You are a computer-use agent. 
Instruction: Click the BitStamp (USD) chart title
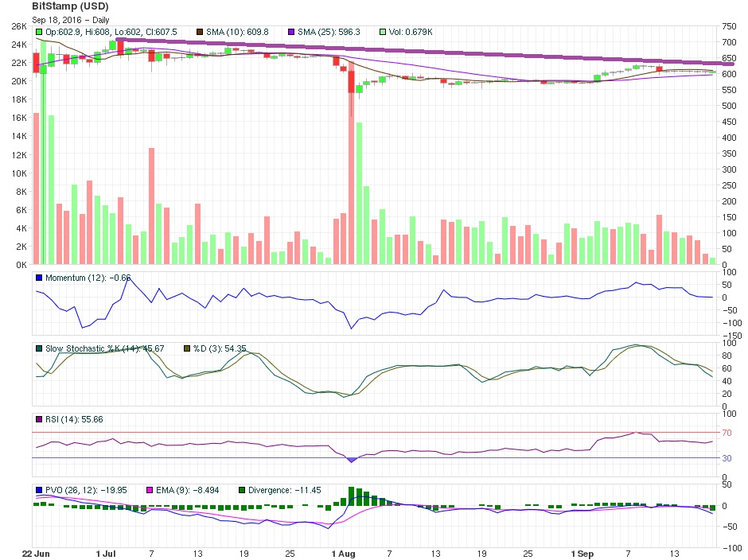[70, 6]
